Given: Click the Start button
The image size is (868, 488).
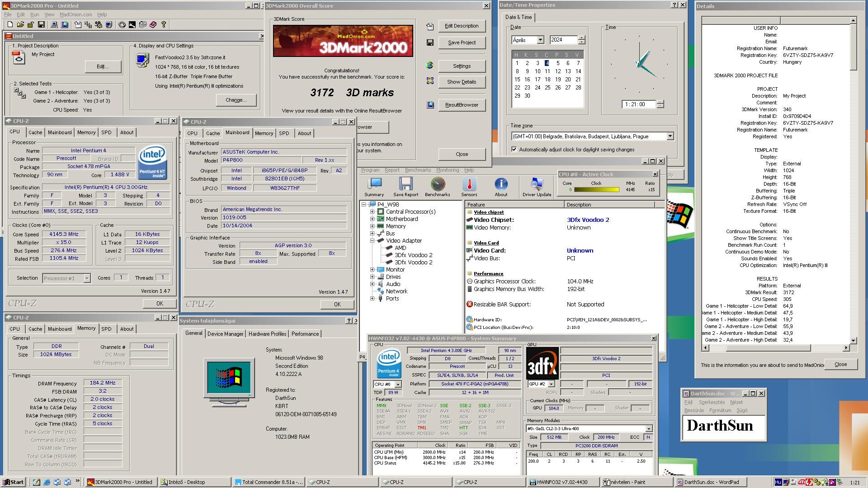Looking at the screenshot, I should 14,482.
